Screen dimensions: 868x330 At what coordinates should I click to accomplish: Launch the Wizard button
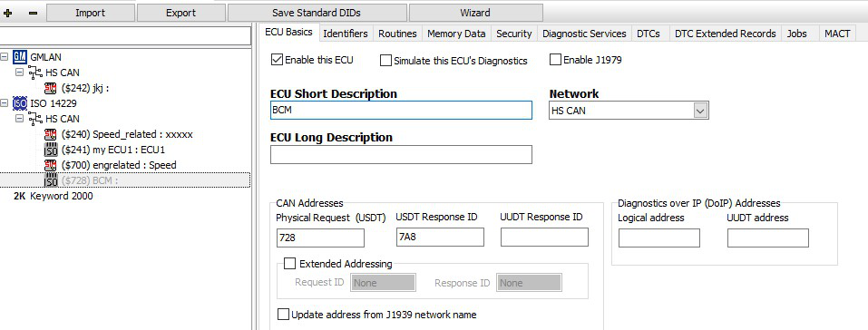coord(475,13)
